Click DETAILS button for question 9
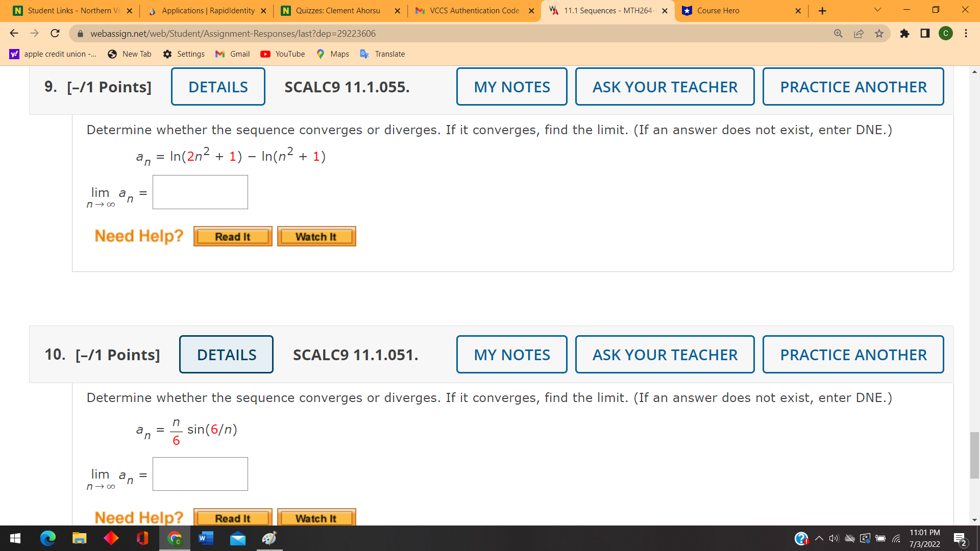 (x=218, y=87)
